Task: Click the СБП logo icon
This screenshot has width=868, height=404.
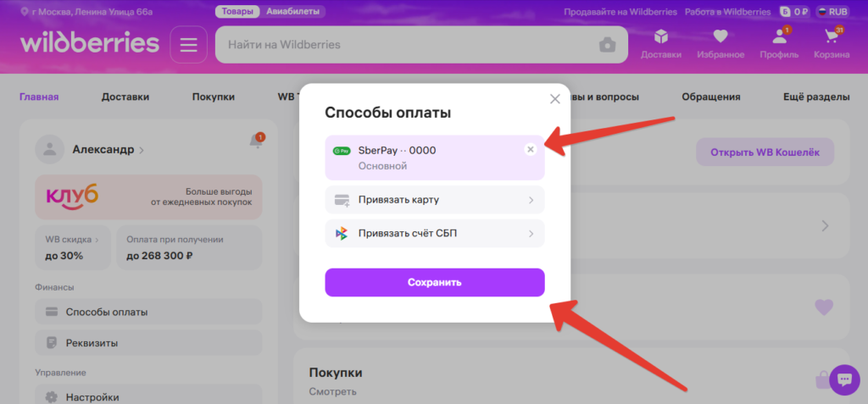Action: coord(342,234)
